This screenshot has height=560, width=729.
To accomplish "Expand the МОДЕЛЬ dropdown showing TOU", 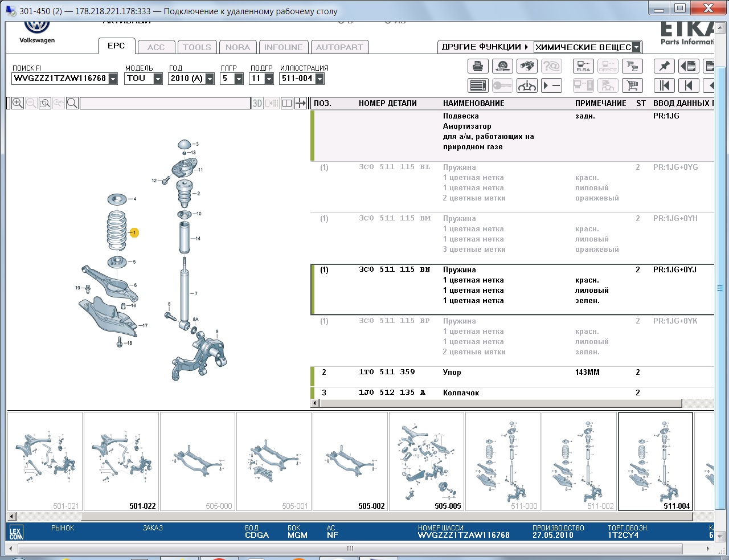I will [x=158, y=79].
